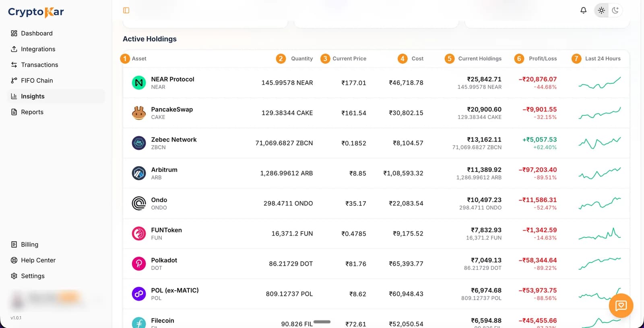View NEAR Protocol 24-hour sparkline
The image size is (644, 328).
[x=600, y=83]
